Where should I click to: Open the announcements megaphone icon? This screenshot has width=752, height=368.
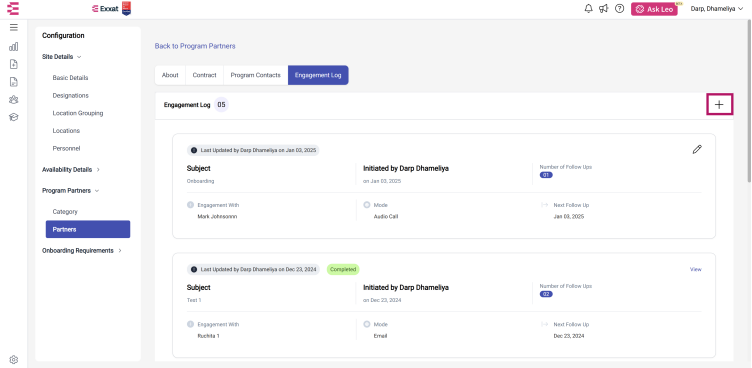click(x=603, y=9)
